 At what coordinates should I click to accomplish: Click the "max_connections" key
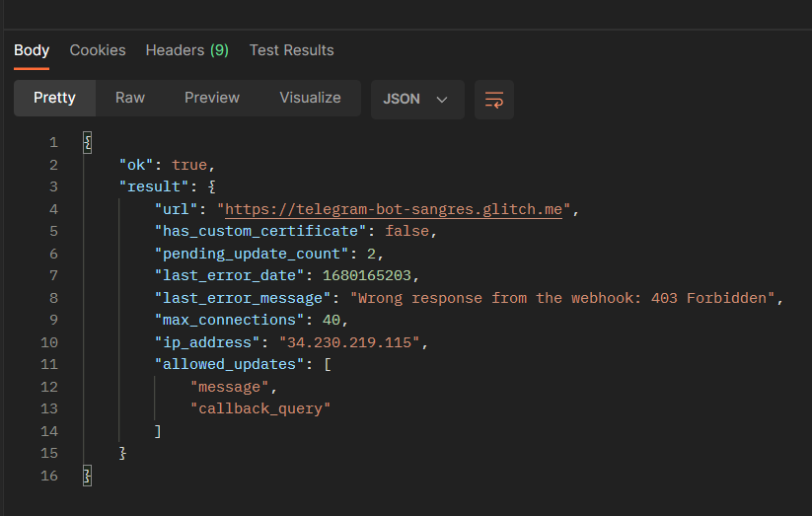(x=230, y=321)
